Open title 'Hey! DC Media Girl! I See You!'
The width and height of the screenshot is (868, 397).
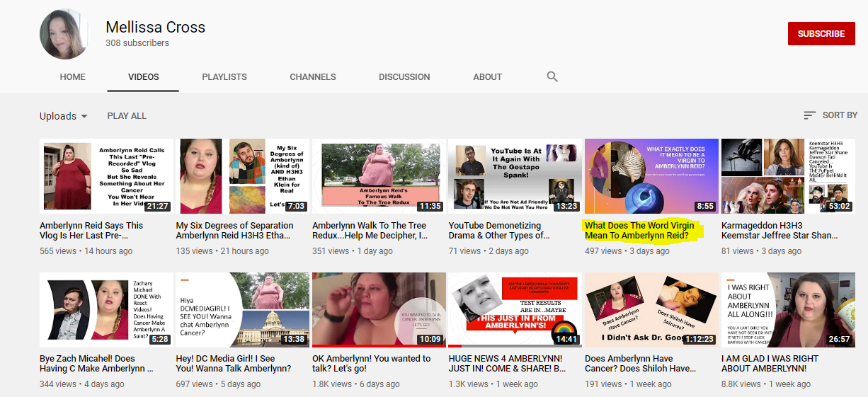pyautogui.click(x=234, y=364)
